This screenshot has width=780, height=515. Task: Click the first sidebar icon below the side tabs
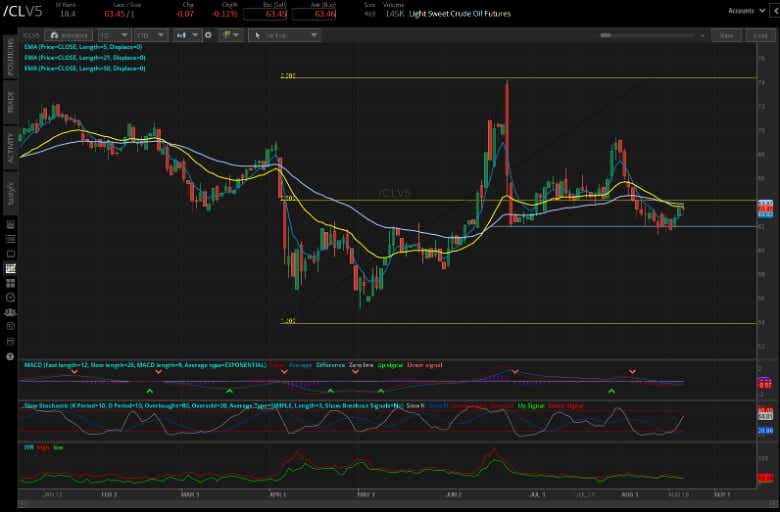pos(10,225)
